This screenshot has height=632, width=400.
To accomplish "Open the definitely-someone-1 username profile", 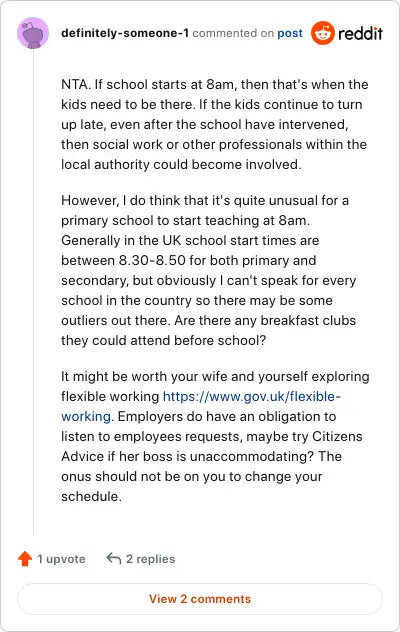I will coord(125,33).
